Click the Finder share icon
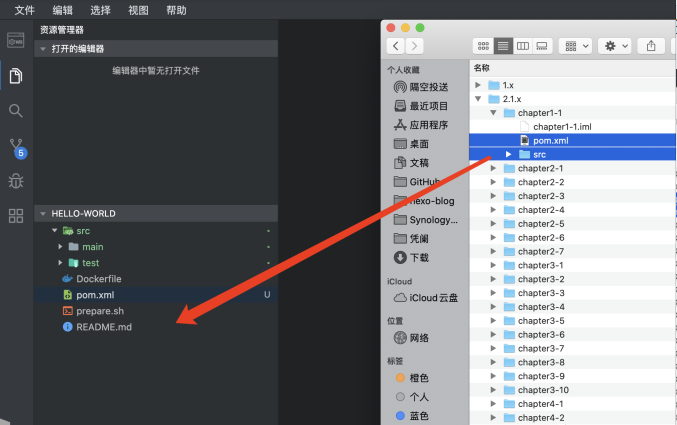 point(651,46)
